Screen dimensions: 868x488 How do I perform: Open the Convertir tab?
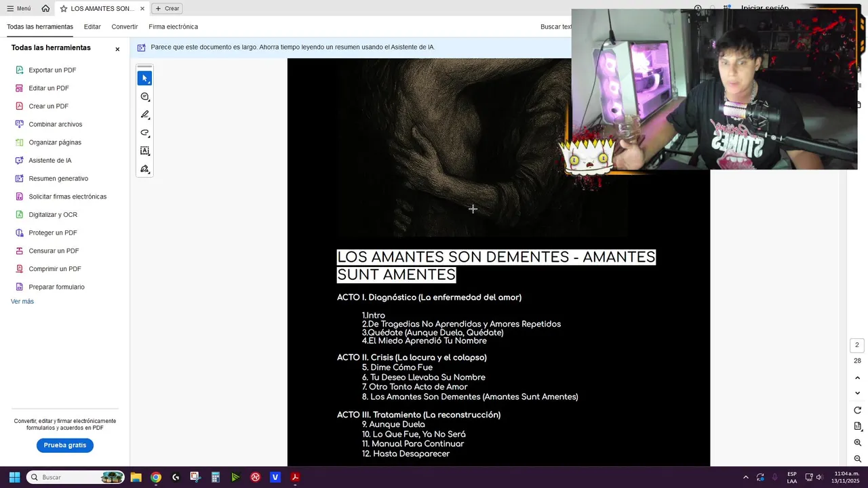pos(125,26)
